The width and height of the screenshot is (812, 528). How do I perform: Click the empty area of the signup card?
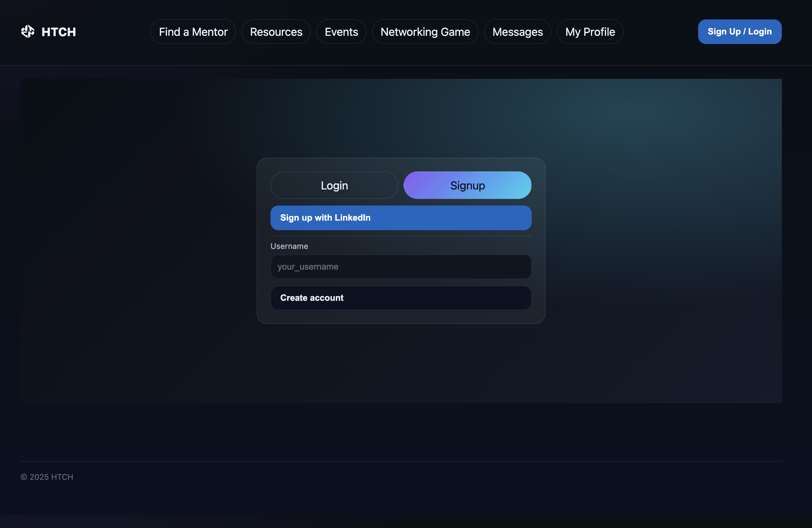click(x=400, y=317)
